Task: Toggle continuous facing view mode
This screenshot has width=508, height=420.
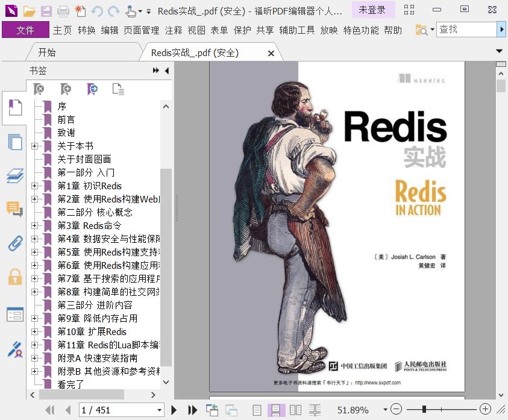Action: pyautogui.click(x=315, y=410)
